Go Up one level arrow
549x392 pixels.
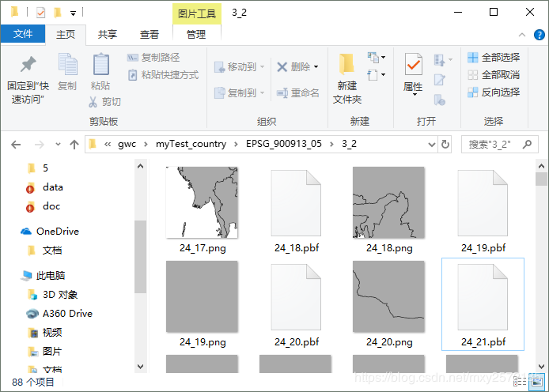(74, 145)
